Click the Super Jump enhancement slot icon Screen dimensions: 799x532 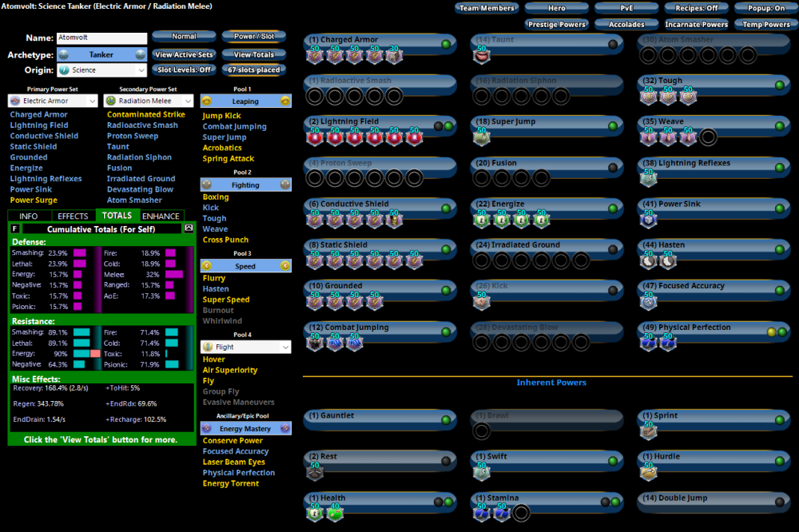click(x=481, y=137)
